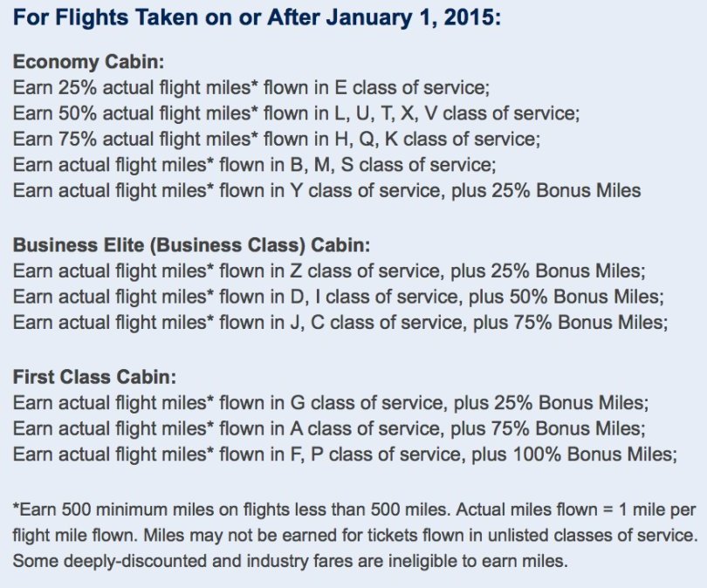Click the footnote line about unlisted classes of service
Screen dimensions: 707x588
tap(355, 536)
